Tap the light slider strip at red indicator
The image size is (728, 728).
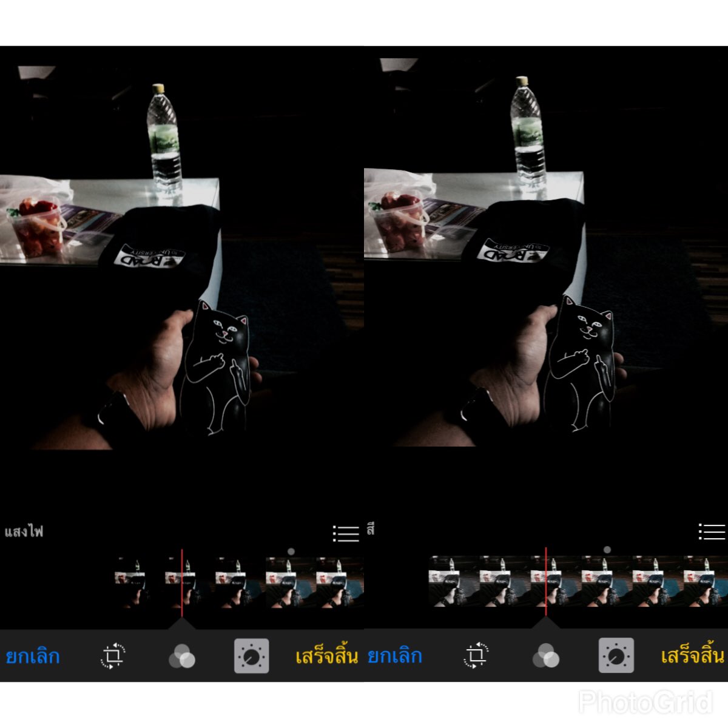[181, 582]
